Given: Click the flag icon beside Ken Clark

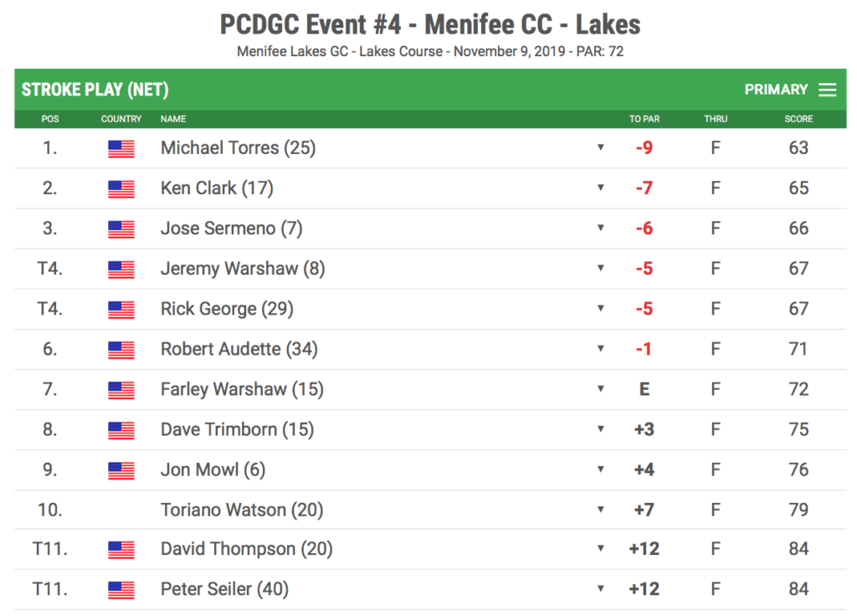Looking at the screenshot, I should pyautogui.click(x=121, y=189).
